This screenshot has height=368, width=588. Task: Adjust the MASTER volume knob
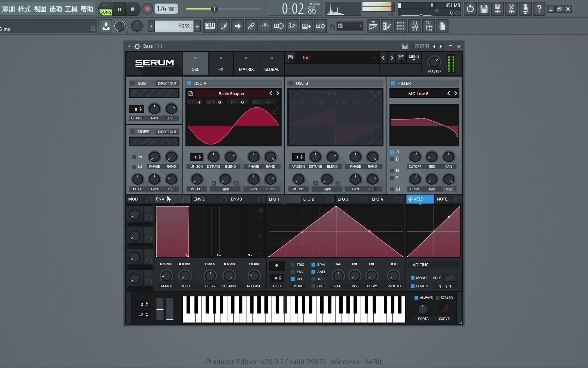point(434,62)
